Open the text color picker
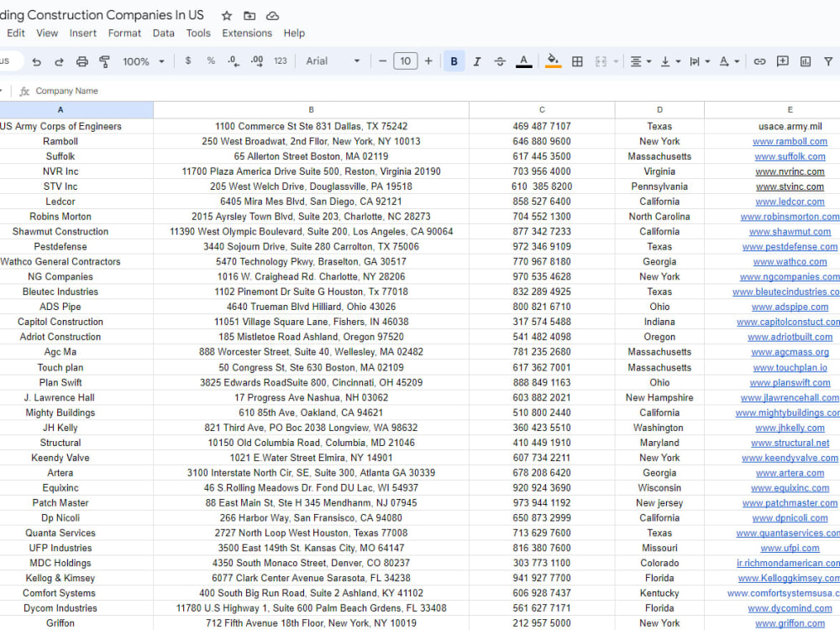The image size is (840, 630). (524, 61)
